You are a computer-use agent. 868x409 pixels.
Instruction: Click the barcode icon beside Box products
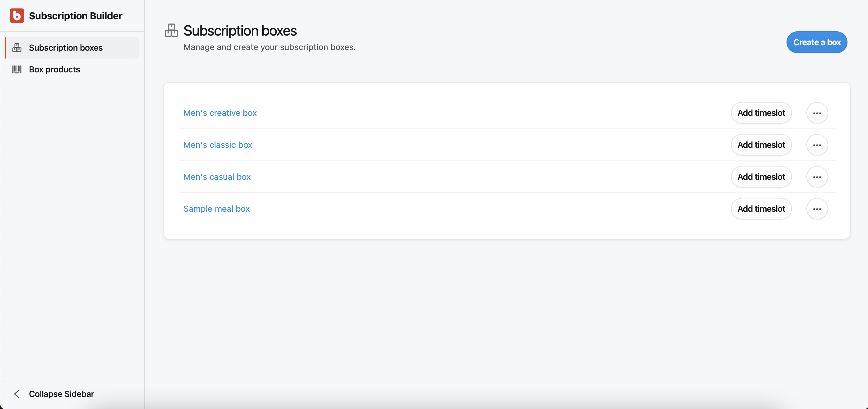[x=17, y=69]
